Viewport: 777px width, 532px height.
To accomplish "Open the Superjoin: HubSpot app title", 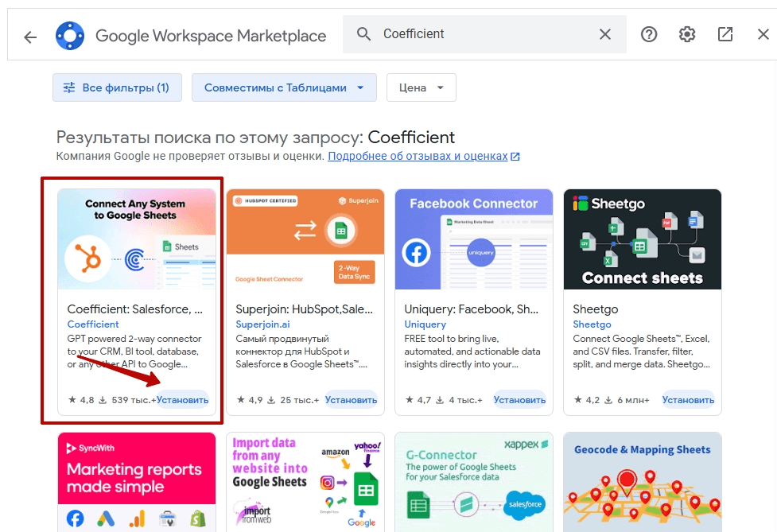I will pyautogui.click(x=305, y=309).
